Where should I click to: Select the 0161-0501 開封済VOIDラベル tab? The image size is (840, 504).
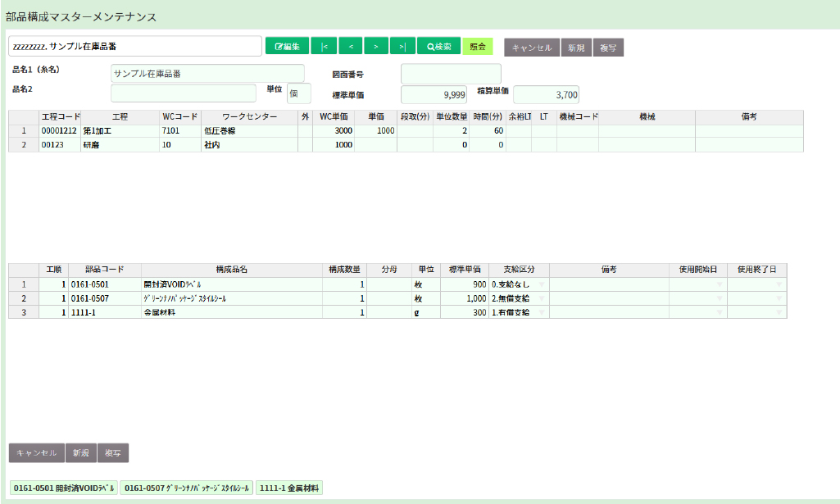click(x=63, y=488)
